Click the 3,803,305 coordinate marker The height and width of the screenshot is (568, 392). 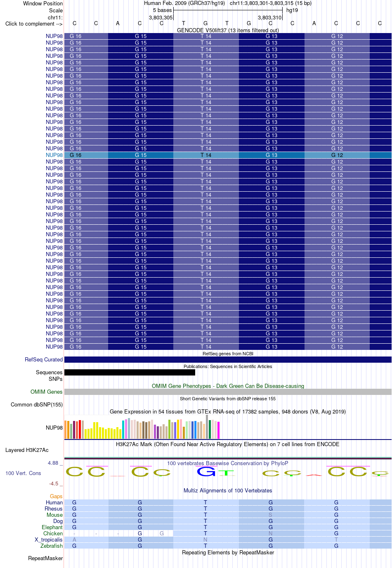[x=161, y=17]
